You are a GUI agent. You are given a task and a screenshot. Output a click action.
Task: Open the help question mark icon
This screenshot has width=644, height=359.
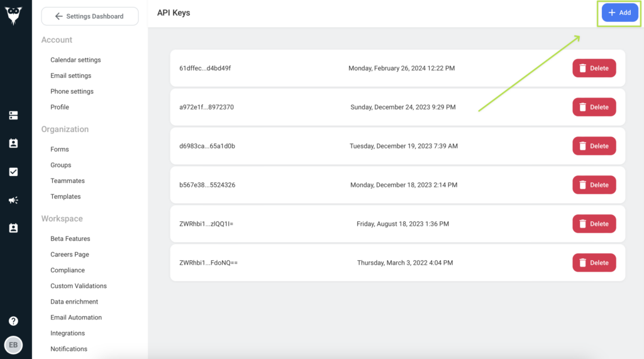pyautogui.click(x=14, y=321)
